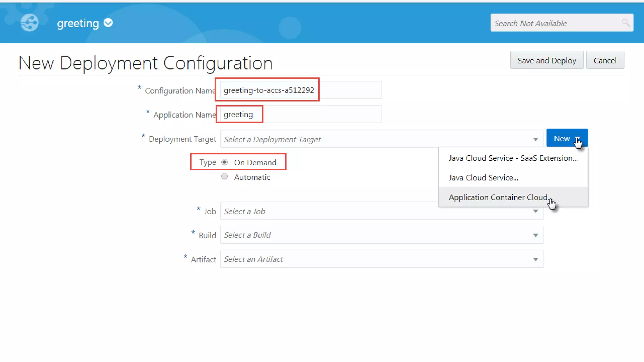This screenshot has height=362, width=644.
Task: Select the Automatic radio button
Action: pos(224,177)
